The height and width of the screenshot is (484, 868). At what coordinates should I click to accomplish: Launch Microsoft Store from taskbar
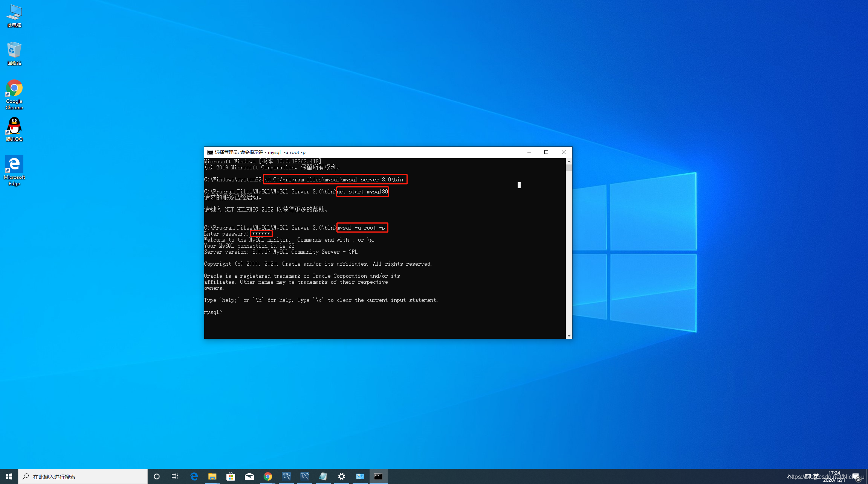click(231, 476)
